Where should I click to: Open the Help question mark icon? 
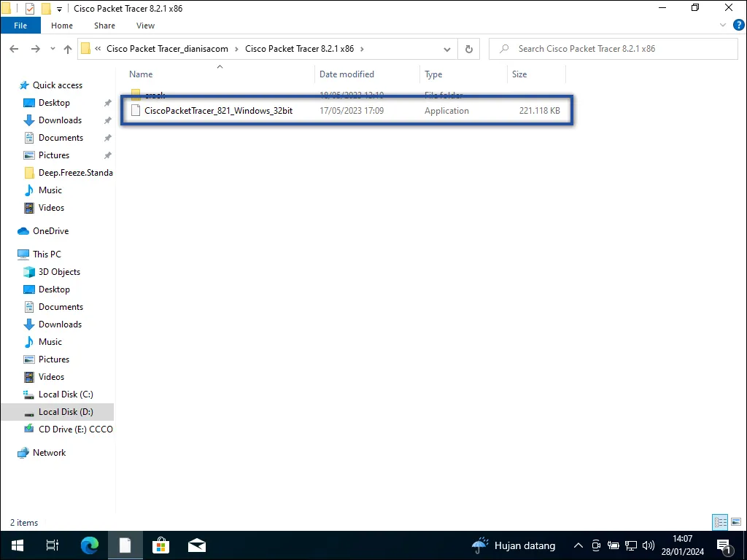738,26
